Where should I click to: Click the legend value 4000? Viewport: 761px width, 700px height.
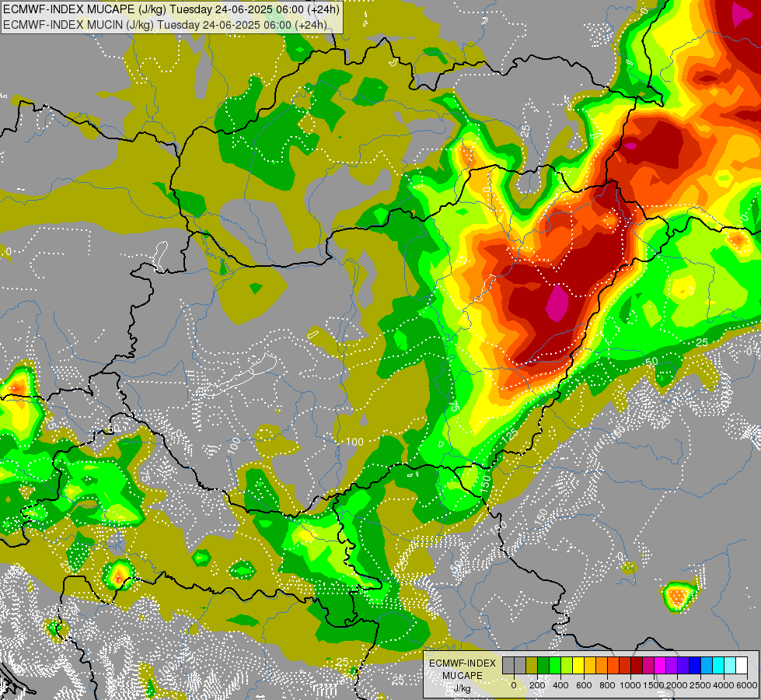(724, 685)
